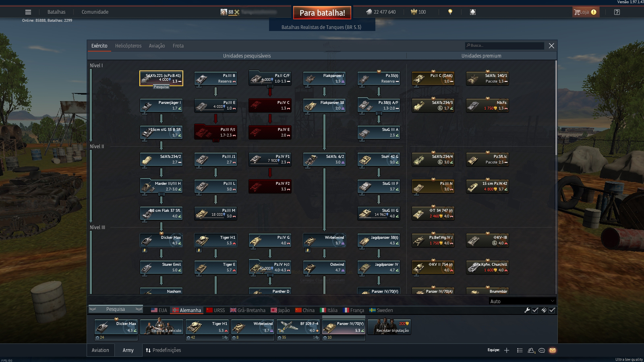The height and width of the screenshot is (362, 644).
Task: Select the 8,8 cm Flak 37 Sfl. vehicle
Action: pos(161,213)
